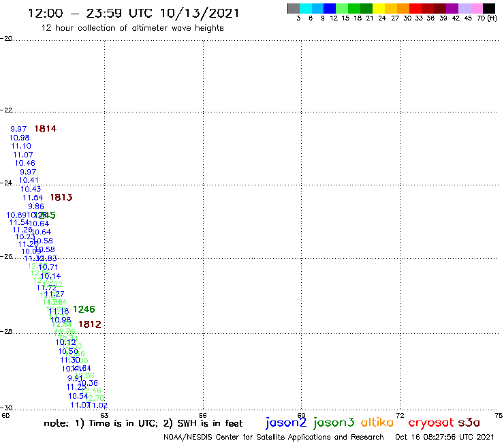
Task: Pick the orange 30 ft legend swatch
Action: click(x=403, y=8)
